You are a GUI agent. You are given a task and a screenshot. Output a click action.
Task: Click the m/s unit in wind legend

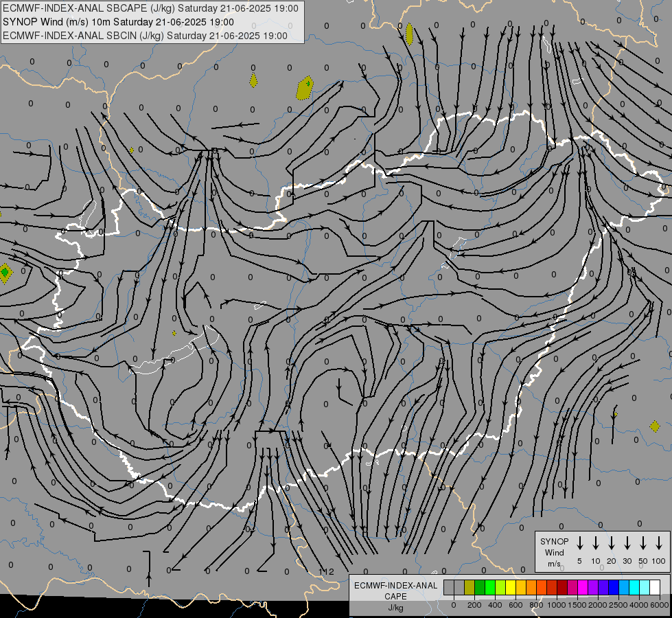[x=554, y=564]
